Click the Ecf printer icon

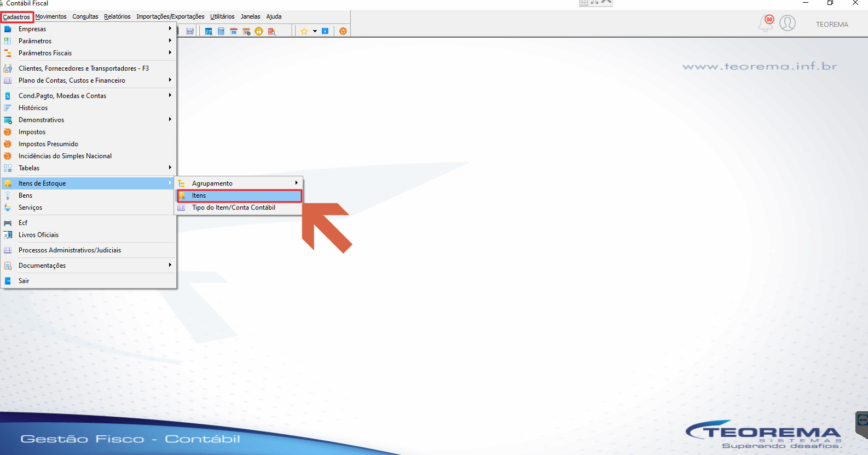[x=8, y=223]
